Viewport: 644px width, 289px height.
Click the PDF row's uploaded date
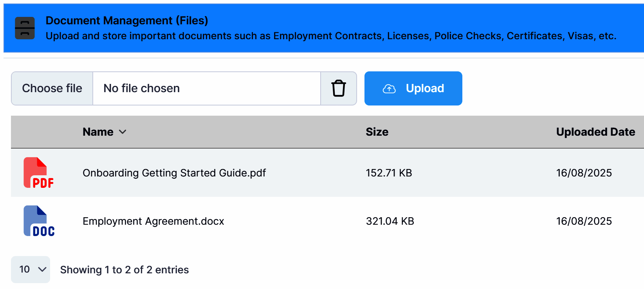584,173
